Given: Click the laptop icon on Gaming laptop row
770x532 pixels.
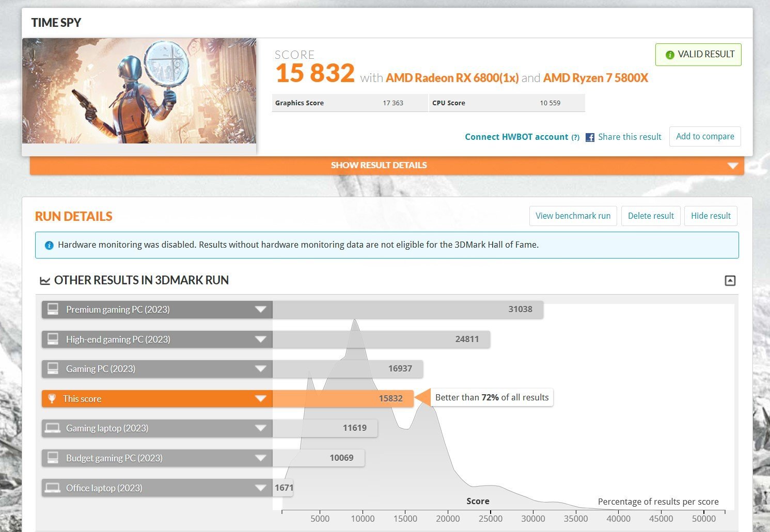Looking at the screenshot, I should click(52, 428).
